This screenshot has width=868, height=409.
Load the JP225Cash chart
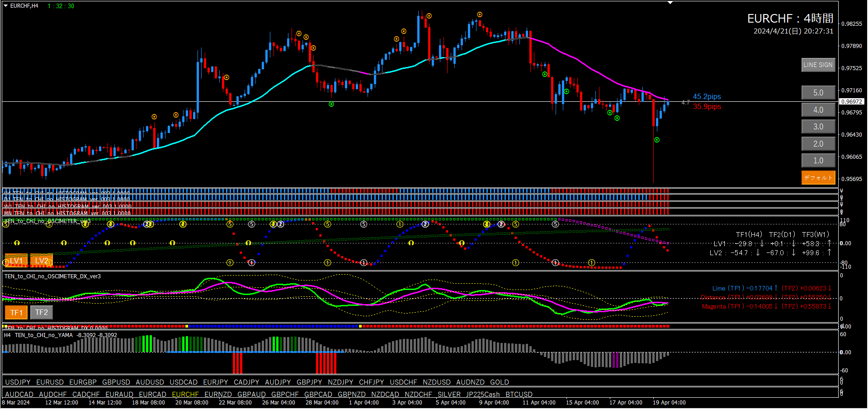tap(483, 395)
